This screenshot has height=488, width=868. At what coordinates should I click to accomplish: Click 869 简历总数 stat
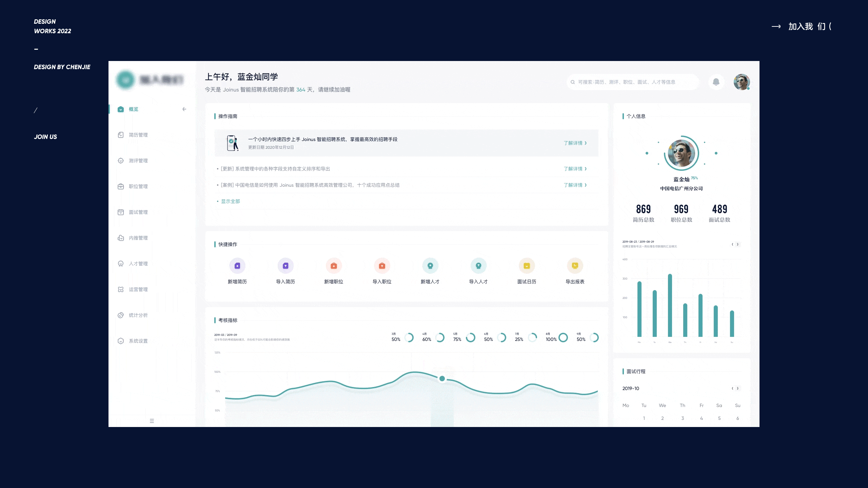(644, 213)
